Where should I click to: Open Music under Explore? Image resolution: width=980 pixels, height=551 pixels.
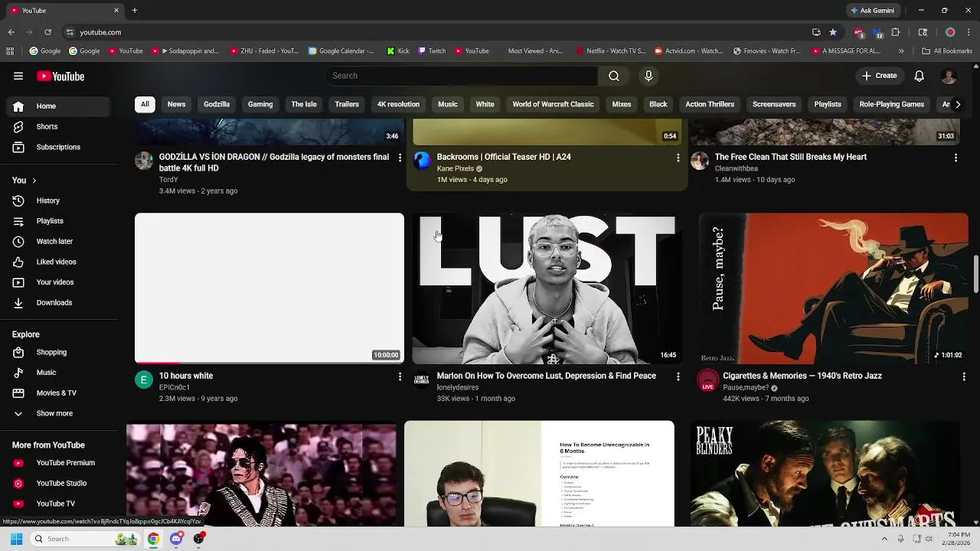coord(58,373)
